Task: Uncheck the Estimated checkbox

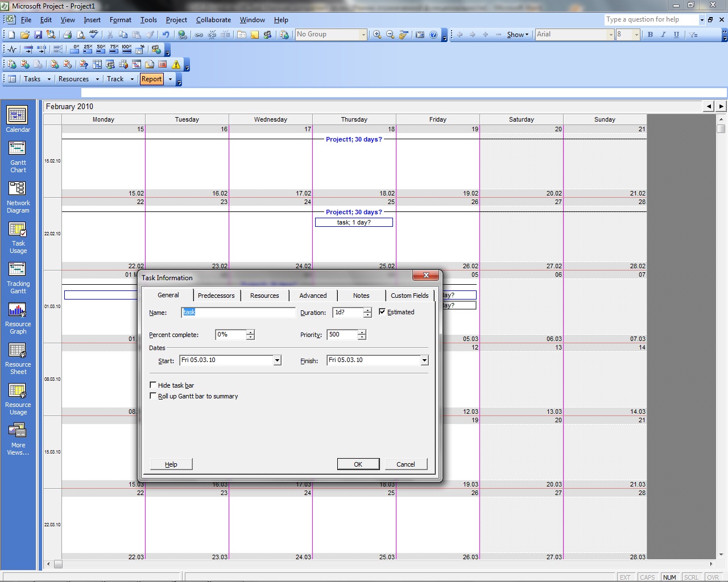Action: click(x=382, y=312)
